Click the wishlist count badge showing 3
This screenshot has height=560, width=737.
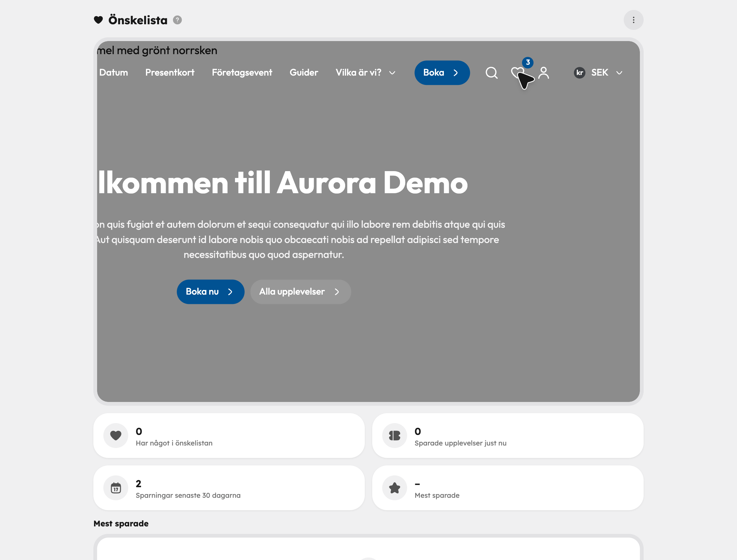point(528,62)
